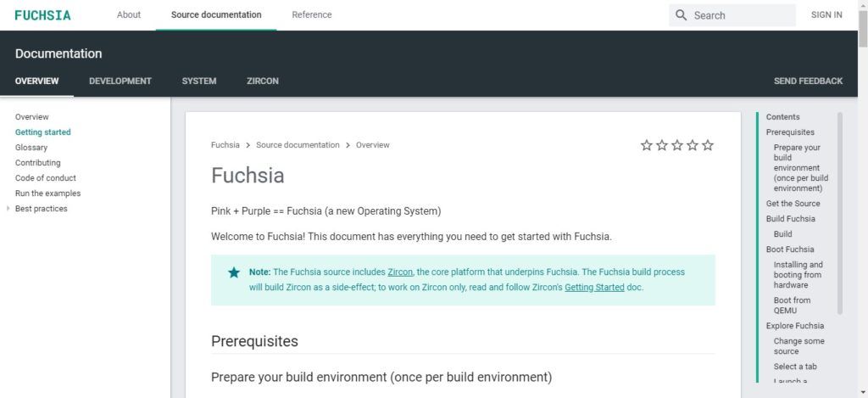Jump to Prerequisites in the Contents

tap(790, 132)
